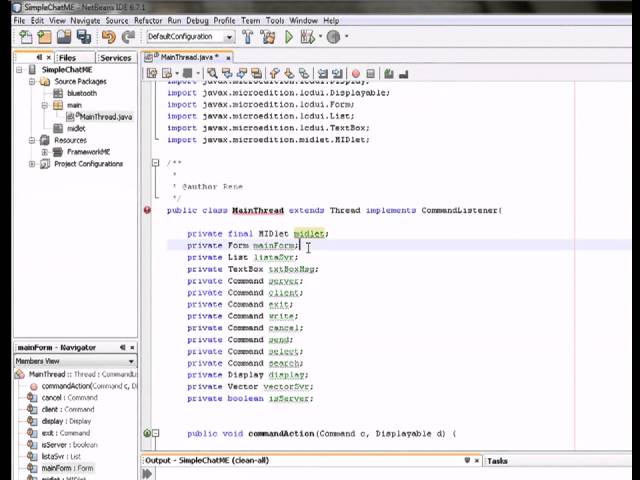Click the Find Previous Occurrence icon

[x=227, y=73]
